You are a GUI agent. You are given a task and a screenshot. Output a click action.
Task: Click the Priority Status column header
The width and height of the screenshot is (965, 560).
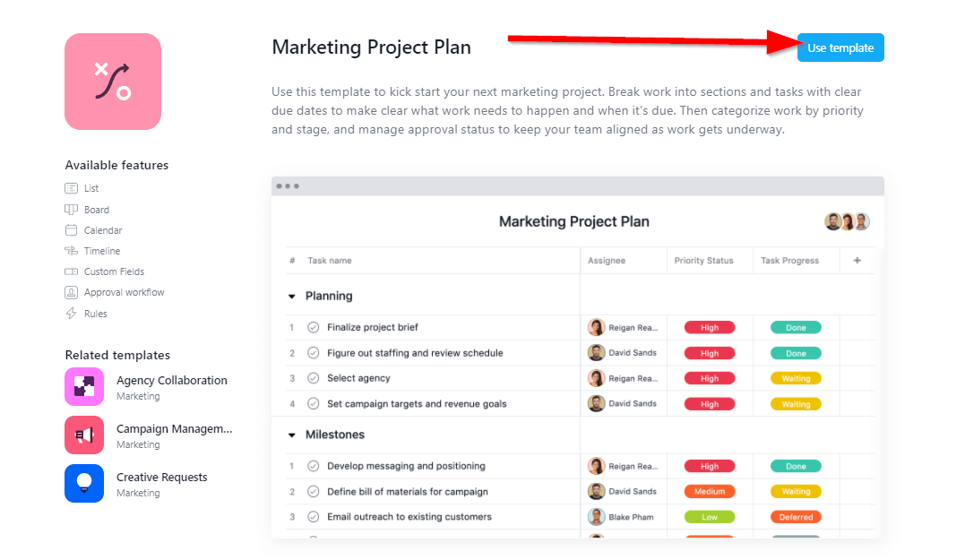point(703,261)
